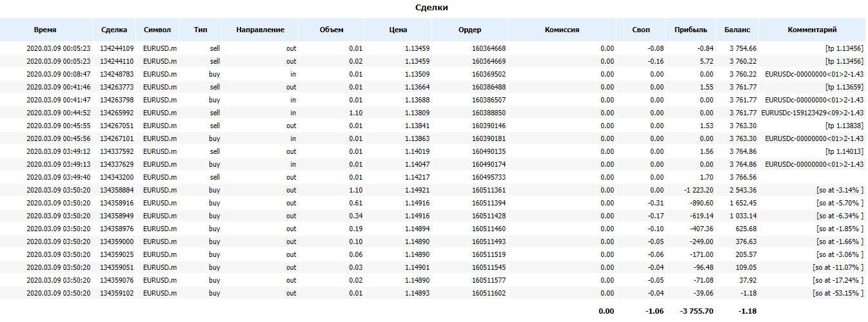Sort by the Тип column header
The image size is (868, 322).
[x=201, y=30]
